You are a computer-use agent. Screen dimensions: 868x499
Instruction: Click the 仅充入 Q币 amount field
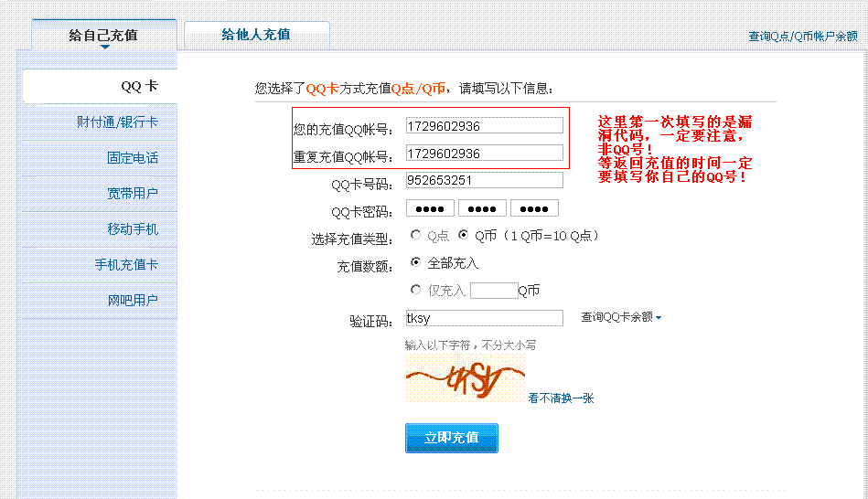(494, 291)
